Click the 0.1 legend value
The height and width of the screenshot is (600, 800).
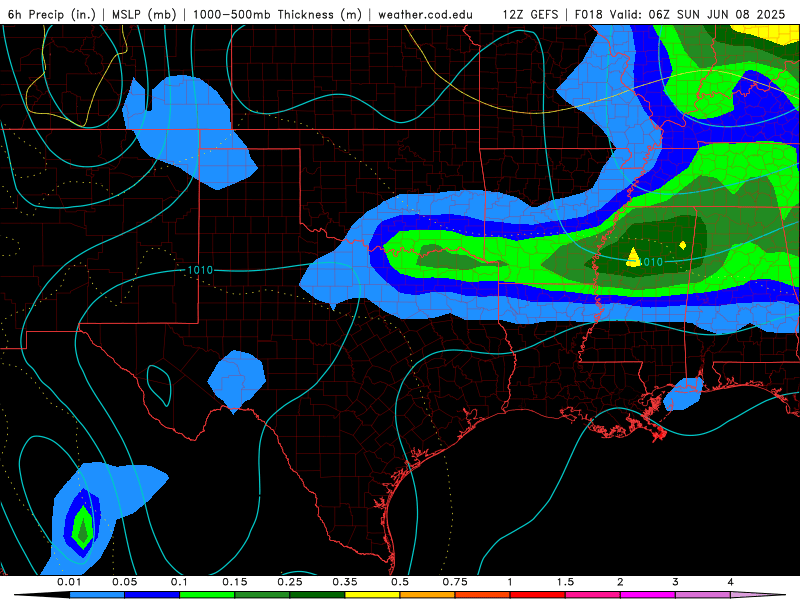[x=179, y=582]
